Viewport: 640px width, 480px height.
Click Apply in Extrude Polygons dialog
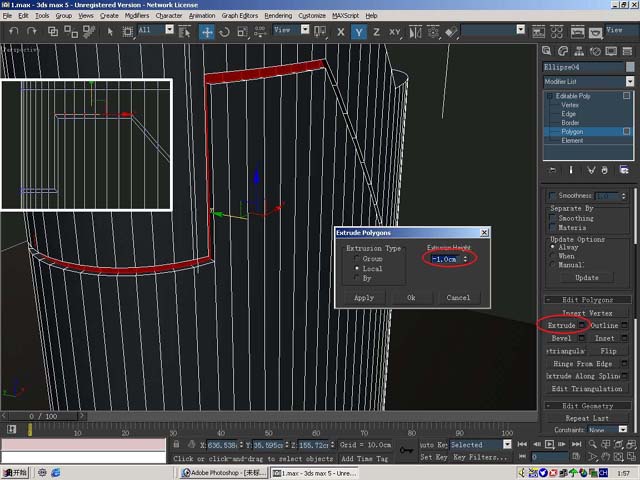pyautogui.click(x=364, y=298)
